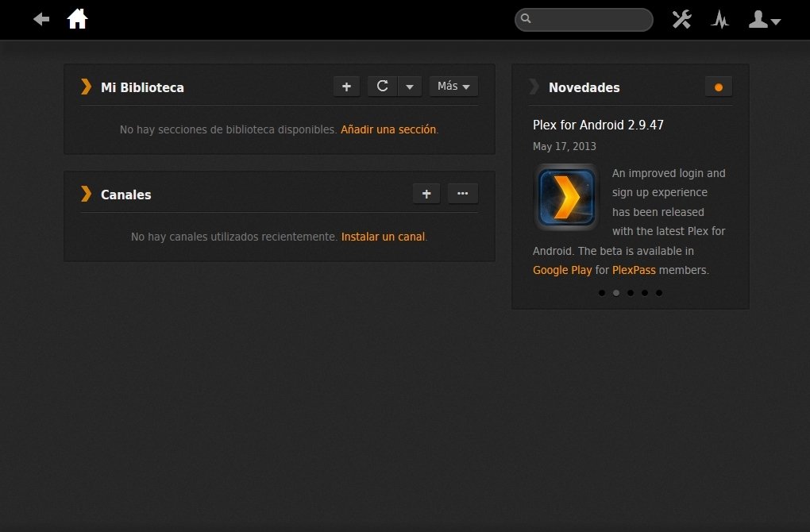Click the Novedades chevron icon
This screenshot has height=532, width=810.
click(534, 87)
